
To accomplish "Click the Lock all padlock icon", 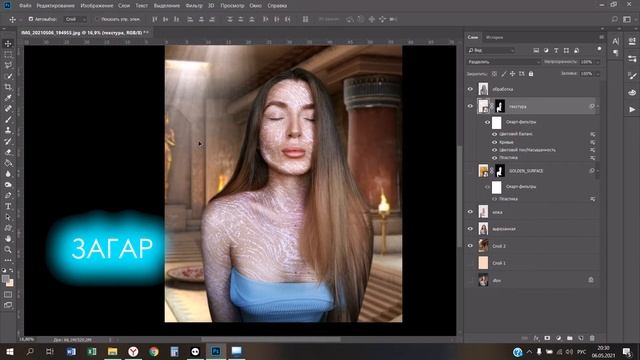I will 531,74.
